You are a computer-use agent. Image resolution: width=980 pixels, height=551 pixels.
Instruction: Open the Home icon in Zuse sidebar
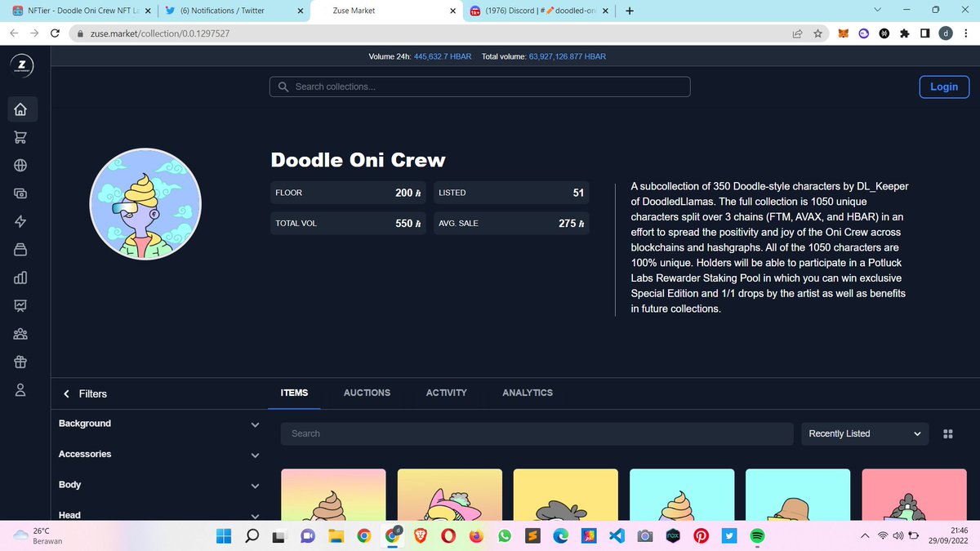pos(20,109)
